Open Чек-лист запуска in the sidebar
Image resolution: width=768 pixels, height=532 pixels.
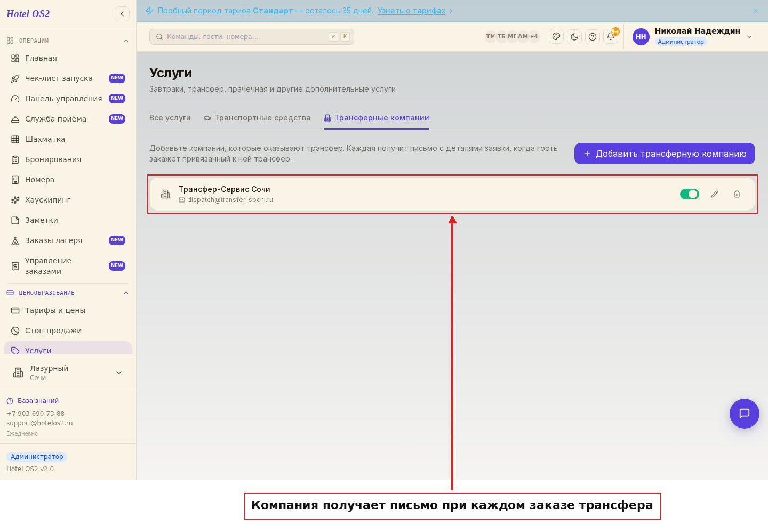68,78
